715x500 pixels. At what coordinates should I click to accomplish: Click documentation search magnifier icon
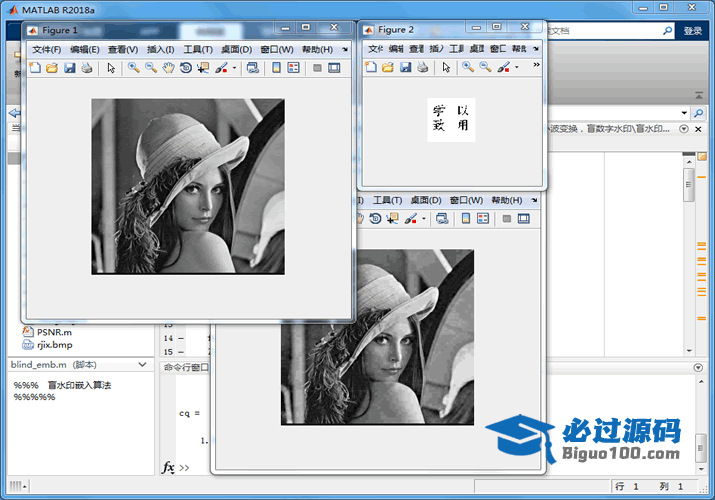(667, 31)
